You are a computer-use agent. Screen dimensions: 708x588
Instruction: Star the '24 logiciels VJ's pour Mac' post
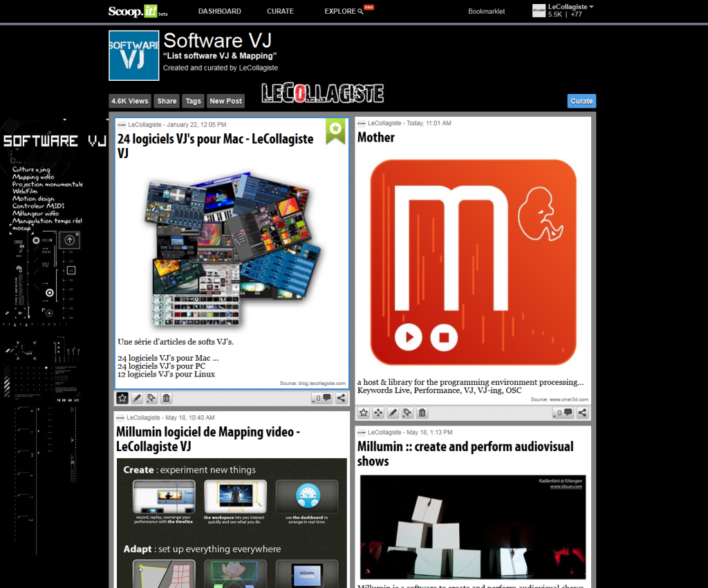point(122,398)
